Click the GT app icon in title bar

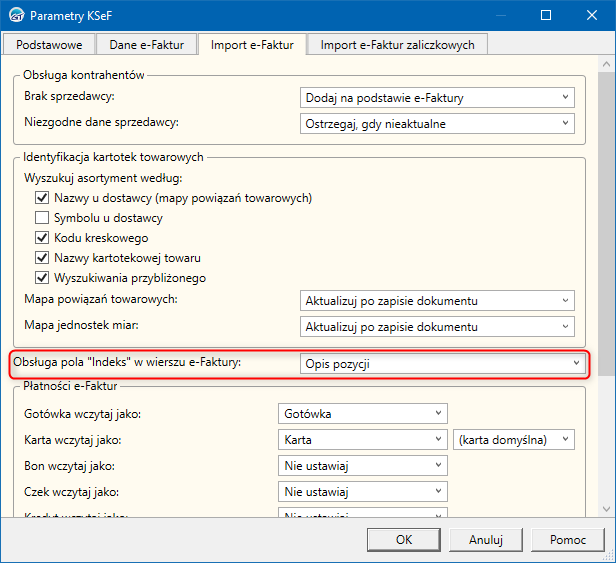coord(15,16)
